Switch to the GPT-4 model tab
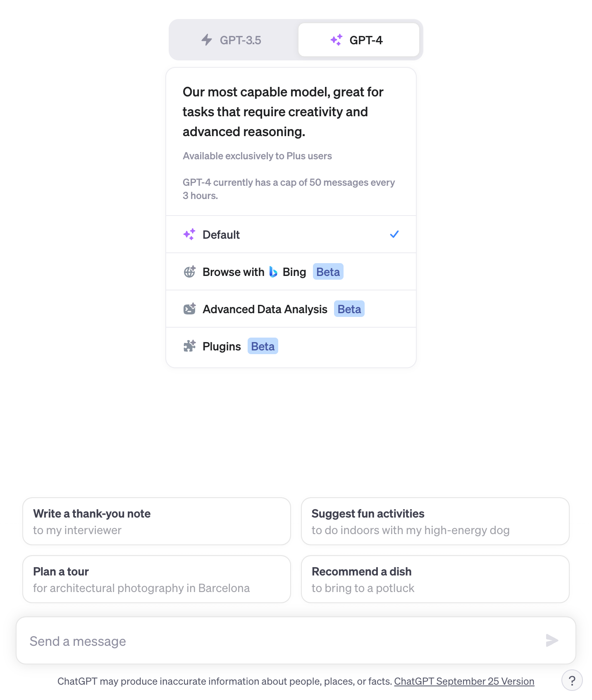 (358, 40)
